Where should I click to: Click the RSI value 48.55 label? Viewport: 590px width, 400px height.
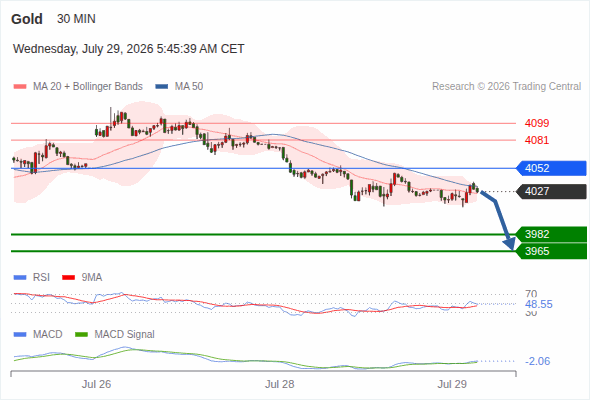pos(539,304)
